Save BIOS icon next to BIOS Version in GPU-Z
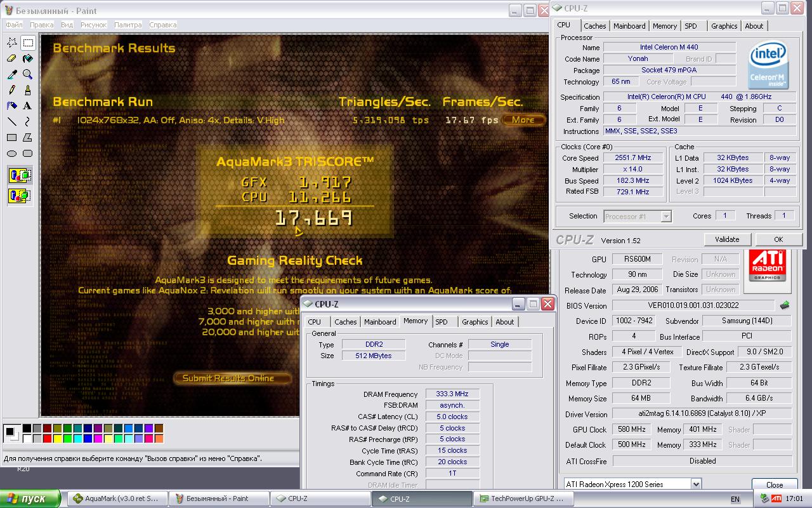Image resolution: width=812 pixels, height=508 pixels. (x=785, y=305)
